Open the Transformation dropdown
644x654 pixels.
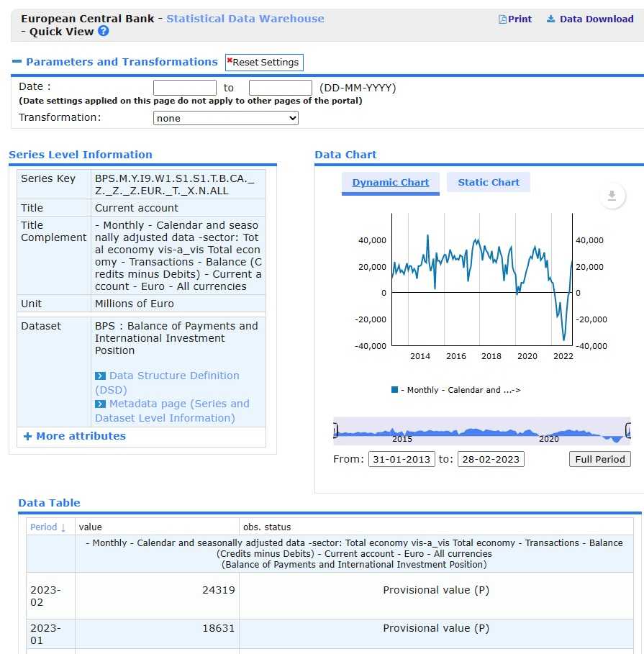point(226,118)
